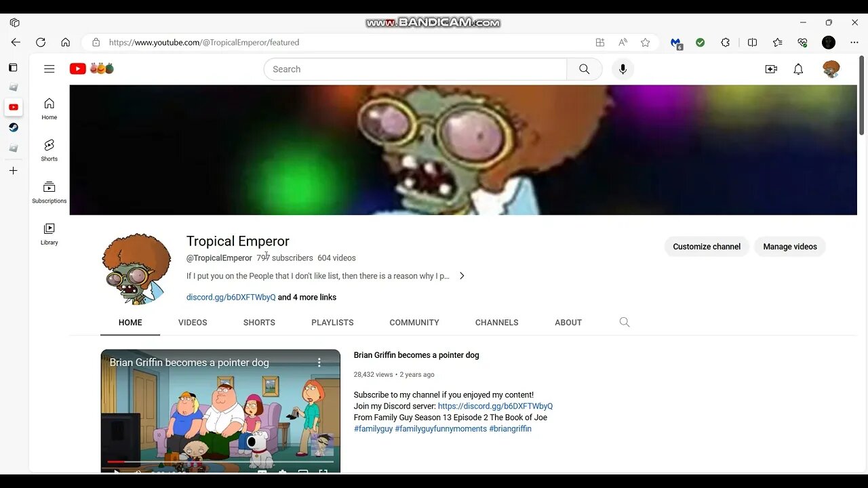Click the "Tropical Emperor" channel name
868x488 pixels.
tap(238, 241)
